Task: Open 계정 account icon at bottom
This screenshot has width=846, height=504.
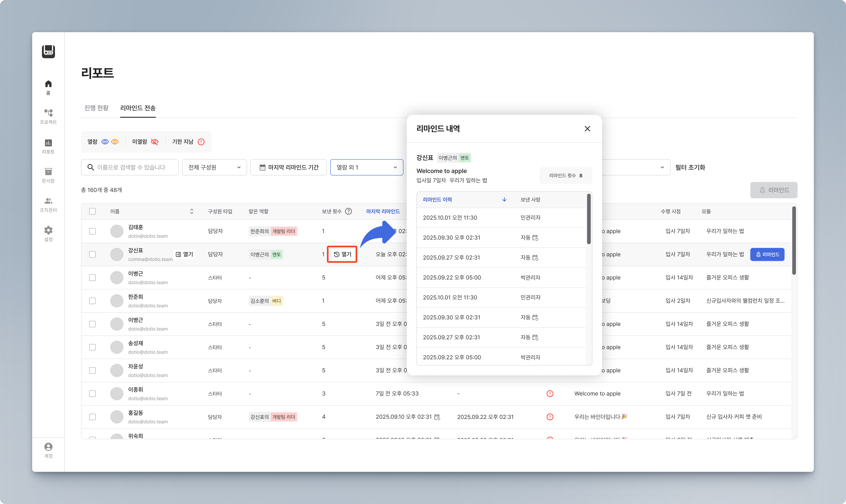Action: tap(48, 447)
